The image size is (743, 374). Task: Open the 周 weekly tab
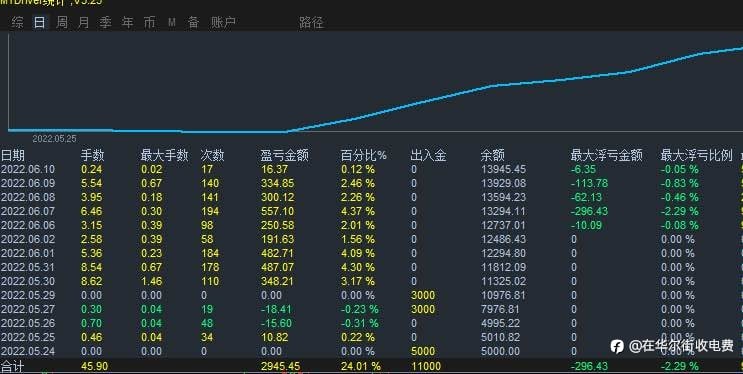pos(62,22)
